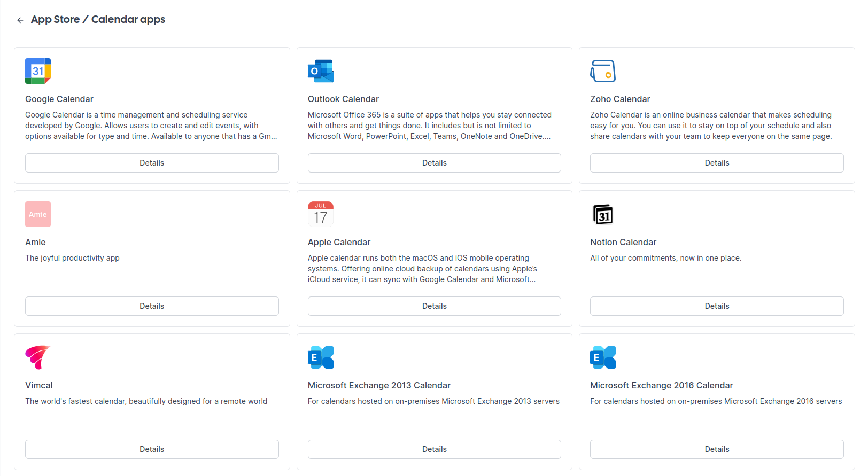868x476 pixels.
Task: Click the Exchange 2013 servers description
Action: pos(433,401)
